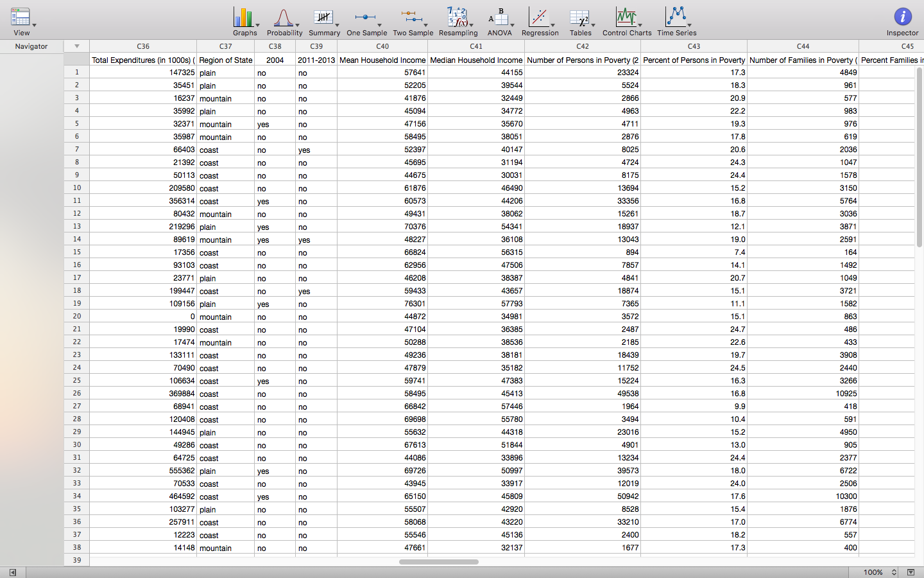This screenshot has height=578, width=924.
Task: Click vertical scrollbar thumb on right edge
Action: point(919,156)
